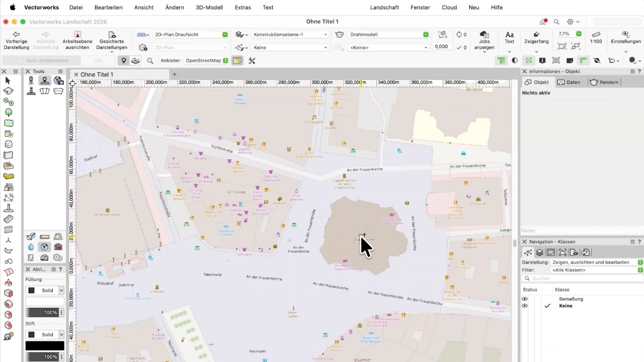Toggle the green four-squares quick option
This screenshot has width=644, height=362.
click(x=528, y=60)
